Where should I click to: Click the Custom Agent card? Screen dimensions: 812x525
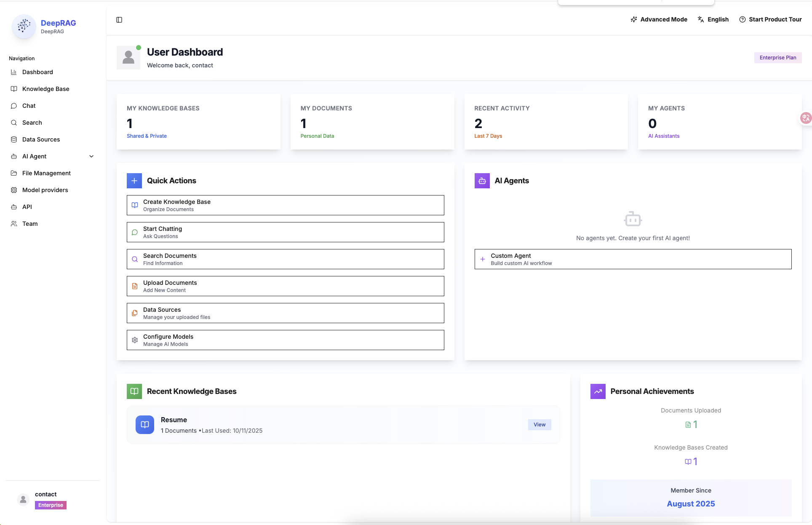coord(633,259)
